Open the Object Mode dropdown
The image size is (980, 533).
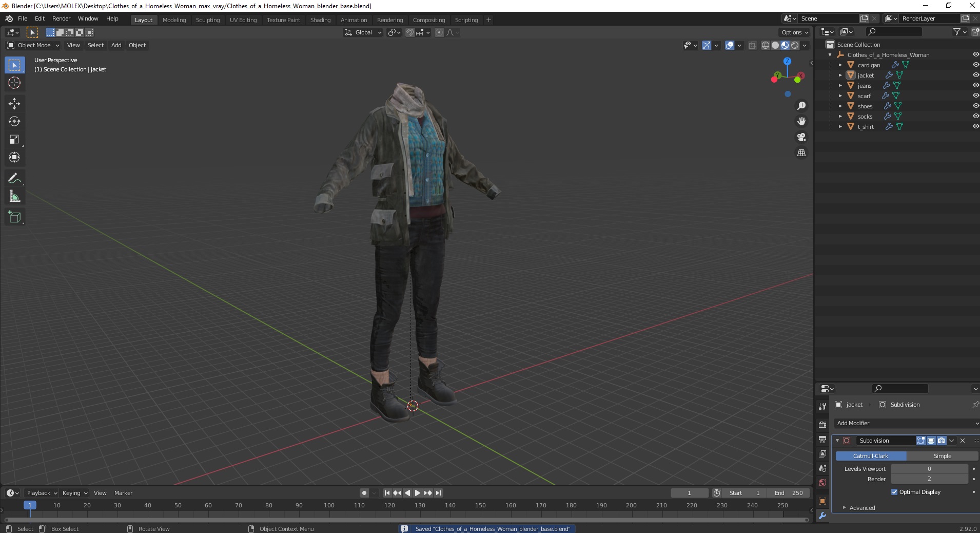[33, 45]
